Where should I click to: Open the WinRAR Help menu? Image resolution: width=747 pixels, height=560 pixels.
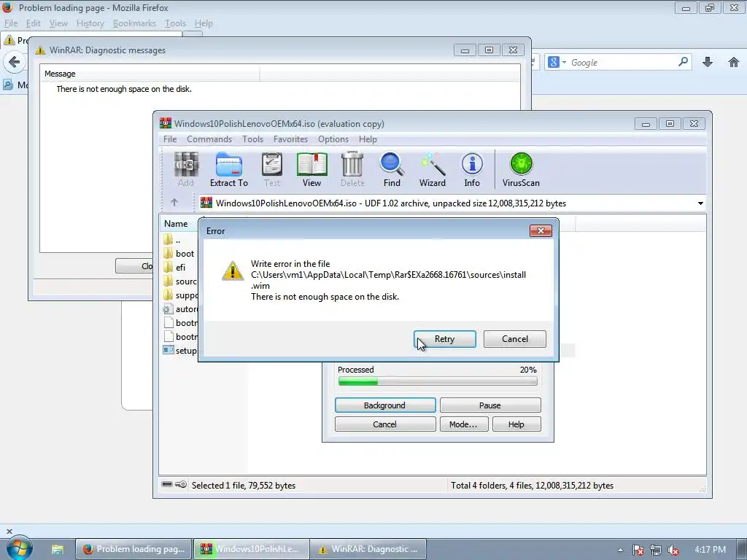point(368,139)
